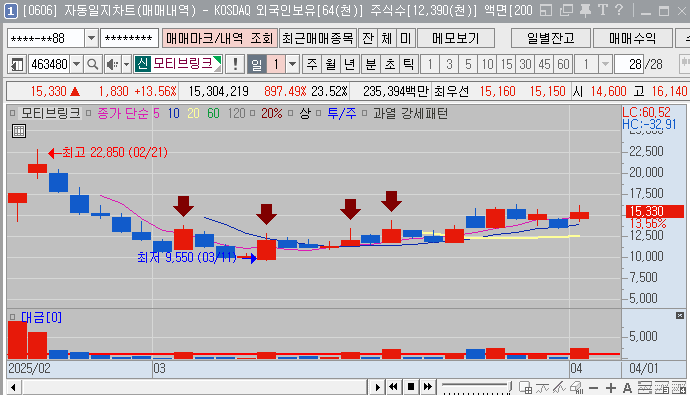Click the rewind double-arrow button
The width and height of the screenshot is (690, 395).
(x=393, y=387)
